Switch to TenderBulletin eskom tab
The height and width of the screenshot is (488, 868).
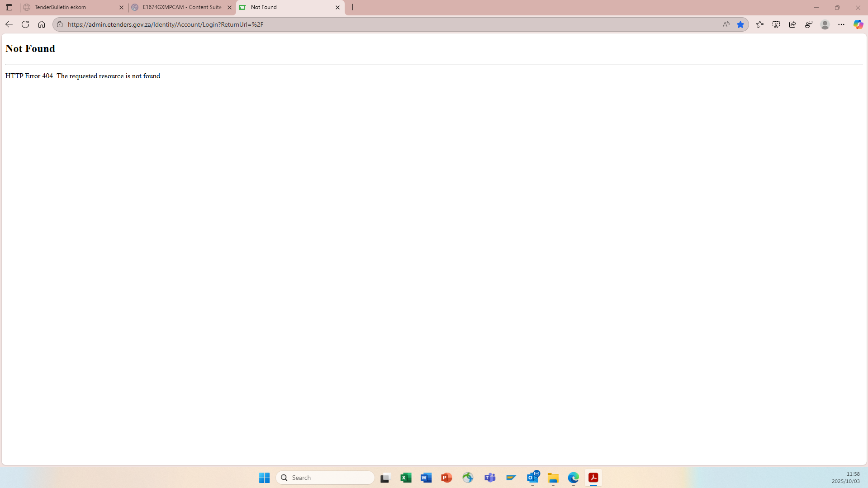(72, 7)
